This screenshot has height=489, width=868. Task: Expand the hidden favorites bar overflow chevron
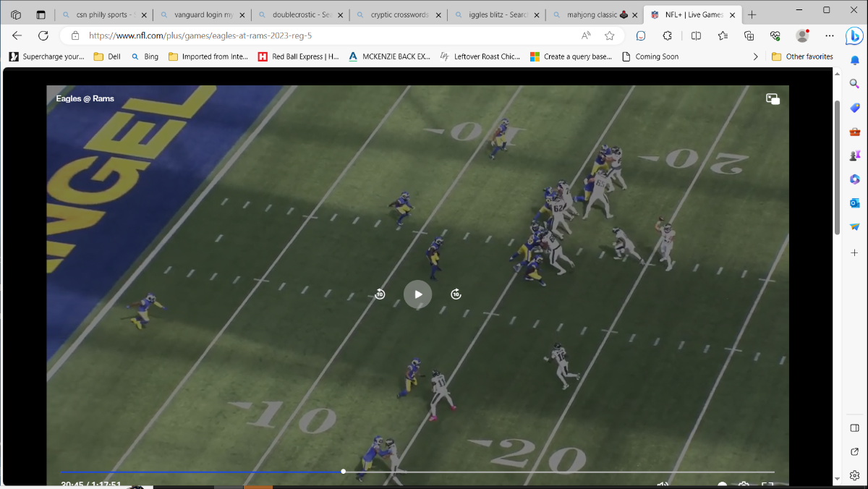(755, 56)
